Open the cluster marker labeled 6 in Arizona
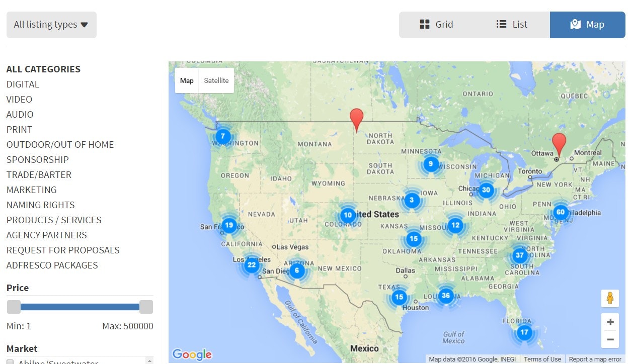 coord(297,270)
